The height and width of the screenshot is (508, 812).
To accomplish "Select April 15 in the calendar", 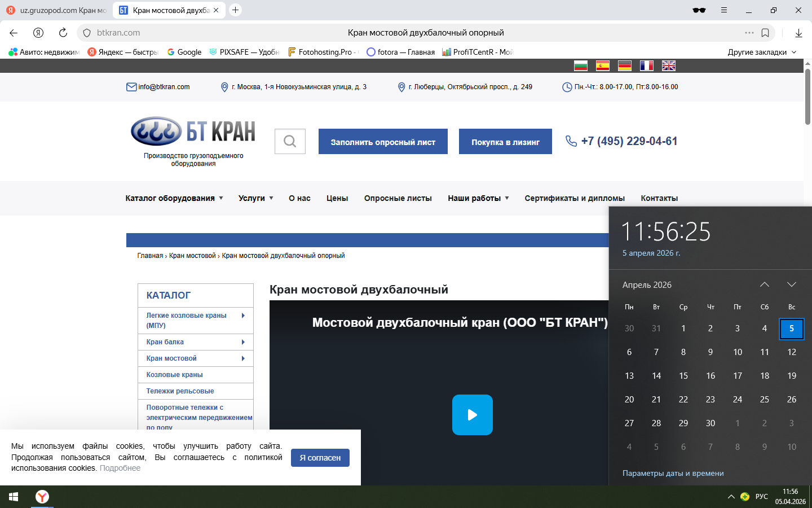I will (683, 376).
